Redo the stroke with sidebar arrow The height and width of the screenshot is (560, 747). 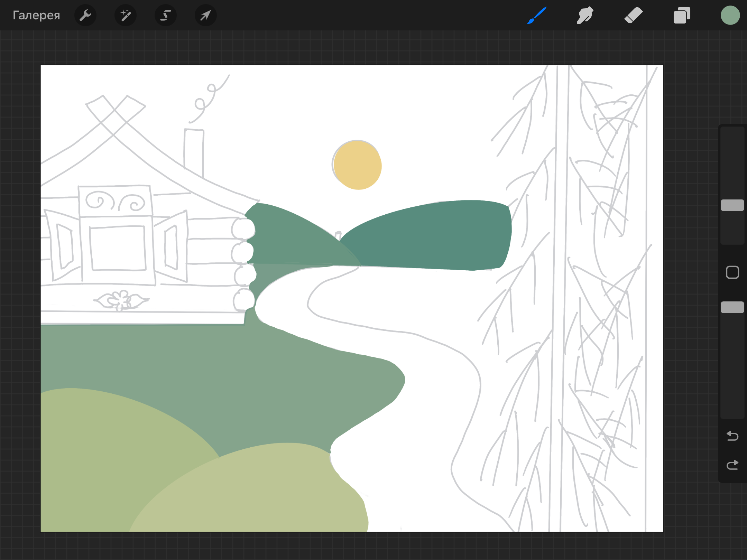(732, 465)
